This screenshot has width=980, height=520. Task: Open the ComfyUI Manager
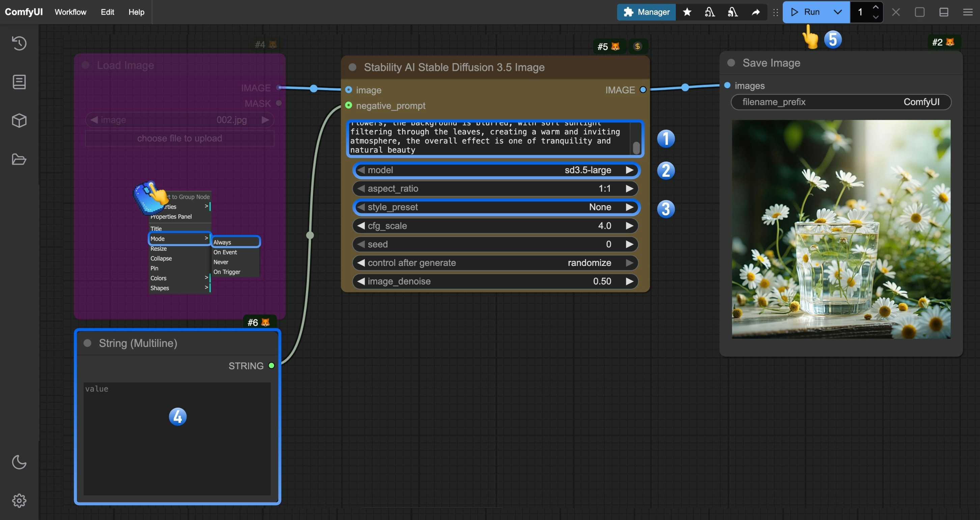click(646, 12)
